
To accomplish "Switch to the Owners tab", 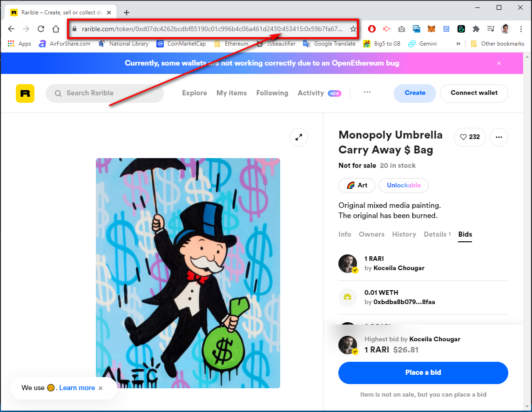I will pyautogui.click(x=371, y=234).
